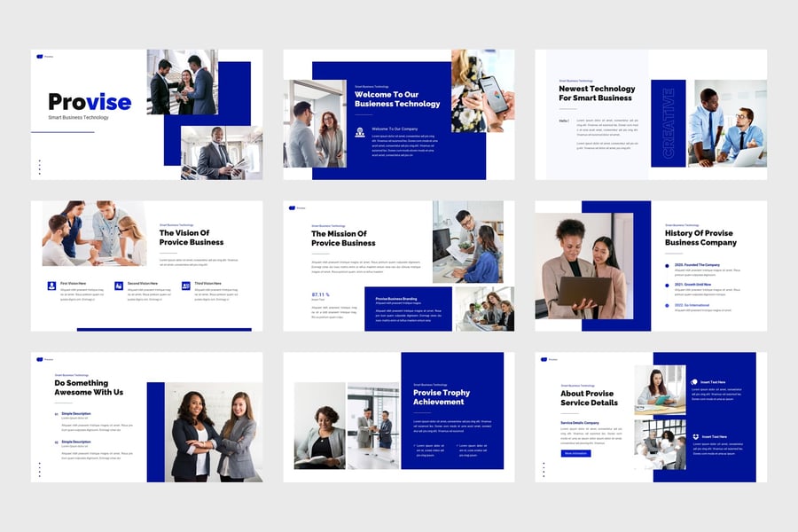Click the 87.11 % statistic
This screenshot has width=798, height=532.
click(320, 294)
